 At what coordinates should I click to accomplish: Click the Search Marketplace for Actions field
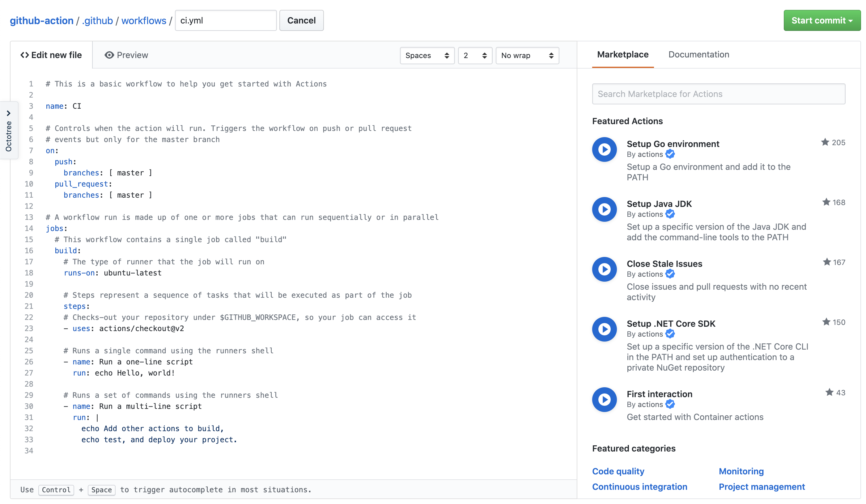(x=718, y=94)
